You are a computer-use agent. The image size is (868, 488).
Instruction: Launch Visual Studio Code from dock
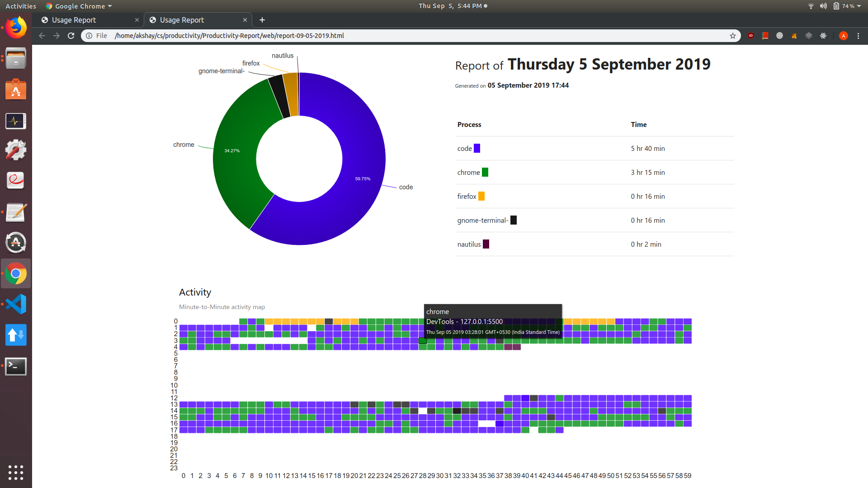pyautogui.click(x=16, y=304)
